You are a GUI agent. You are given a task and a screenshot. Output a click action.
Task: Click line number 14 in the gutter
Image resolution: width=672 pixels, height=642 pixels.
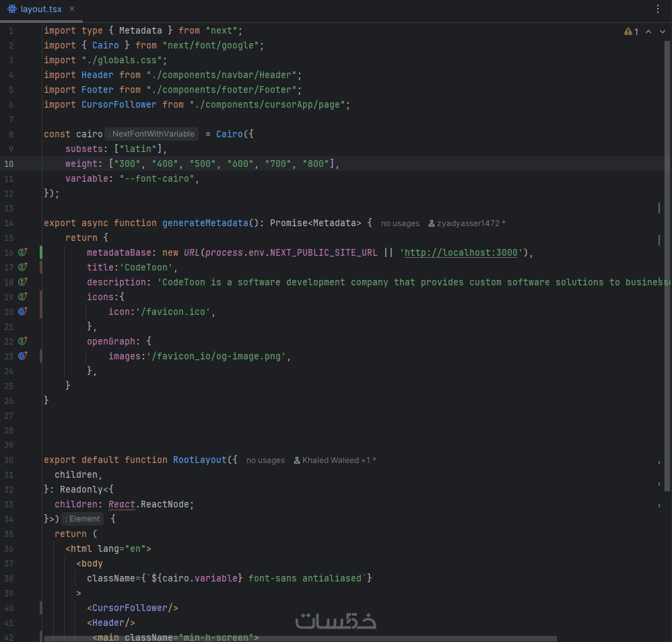pos(9,223)
